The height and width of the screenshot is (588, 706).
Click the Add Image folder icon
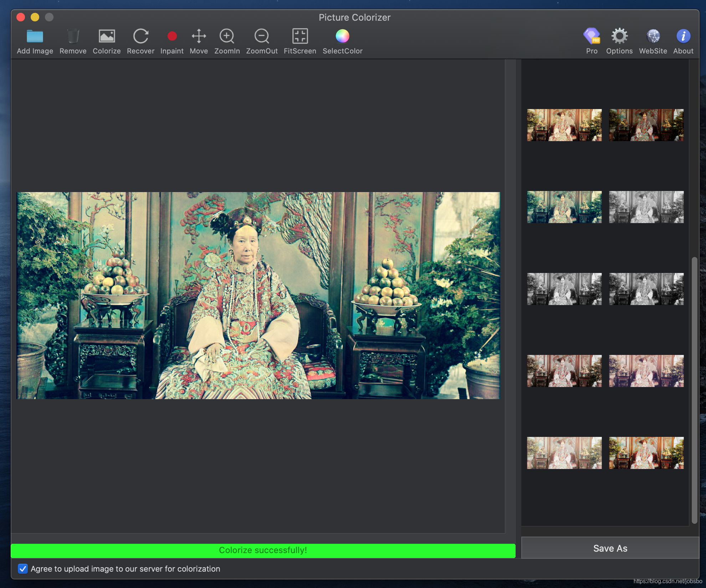(x=35, y=36)
